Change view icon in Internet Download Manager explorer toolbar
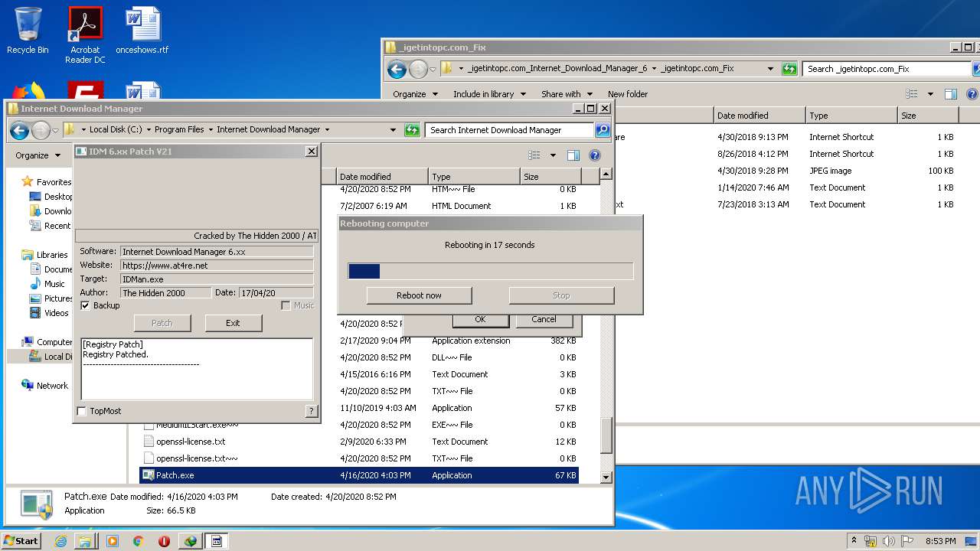 tap(534, 155)
